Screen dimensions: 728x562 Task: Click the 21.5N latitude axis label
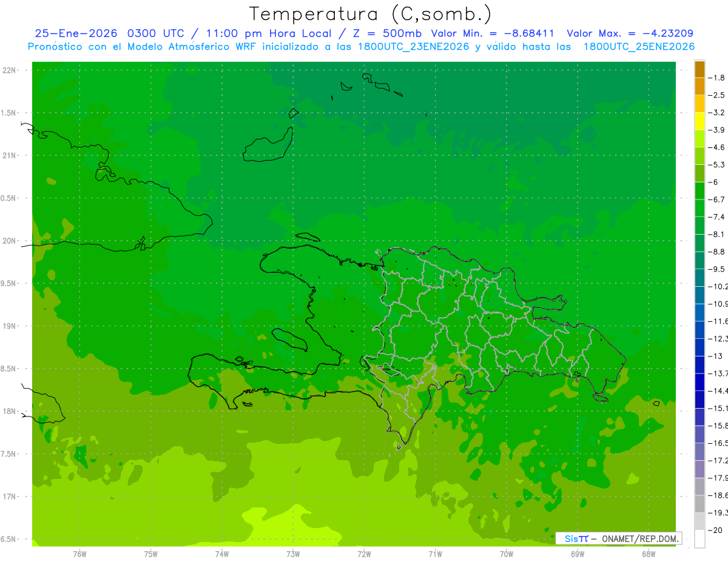point(8,113)
